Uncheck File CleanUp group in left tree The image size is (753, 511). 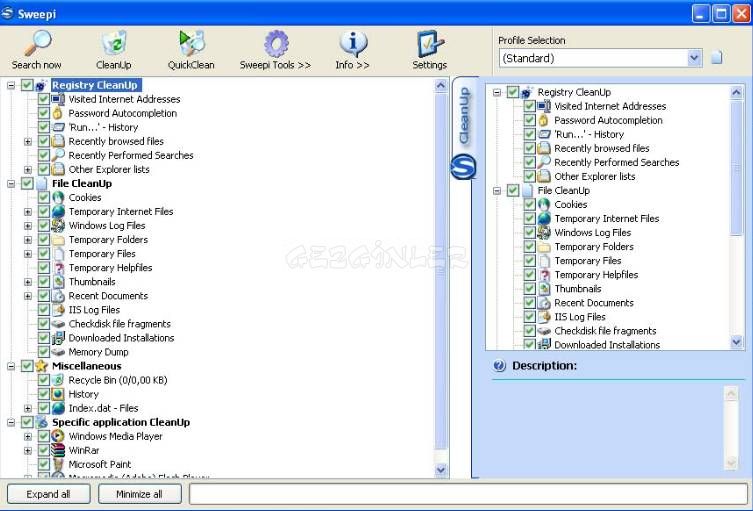(27, 183)
